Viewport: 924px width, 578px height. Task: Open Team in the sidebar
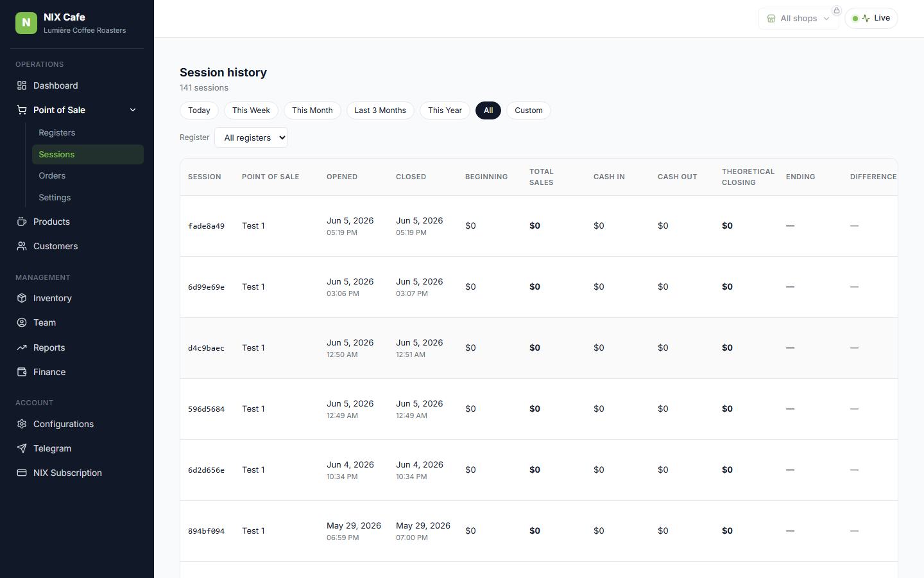click(x=77, y=322)
